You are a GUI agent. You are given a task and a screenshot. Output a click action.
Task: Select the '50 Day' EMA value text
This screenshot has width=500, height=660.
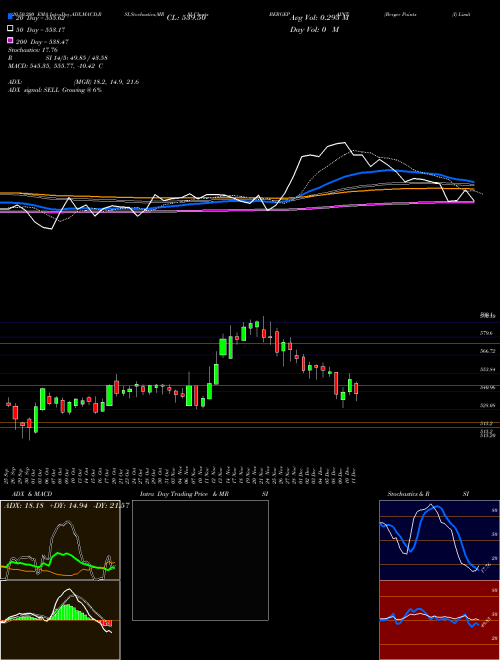coord(41,29)
